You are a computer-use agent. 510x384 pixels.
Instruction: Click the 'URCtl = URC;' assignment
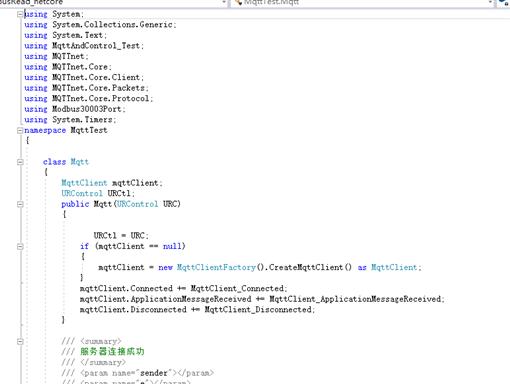(121, 236)
